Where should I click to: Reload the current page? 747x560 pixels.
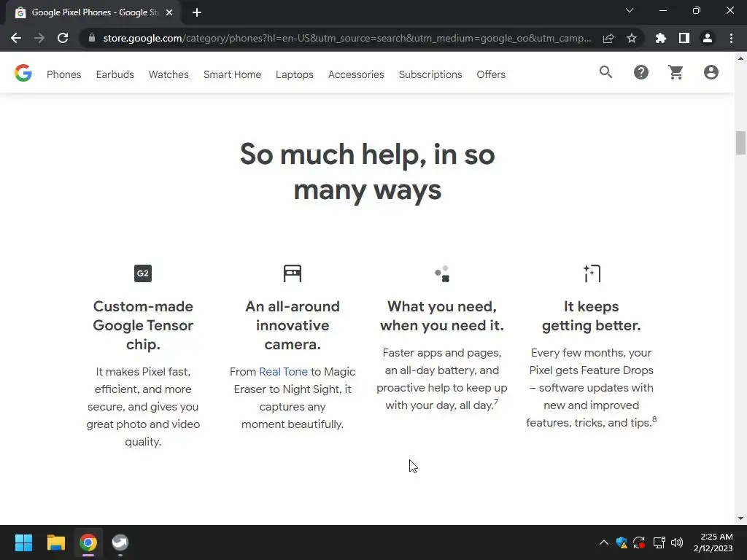coord(63,38)
